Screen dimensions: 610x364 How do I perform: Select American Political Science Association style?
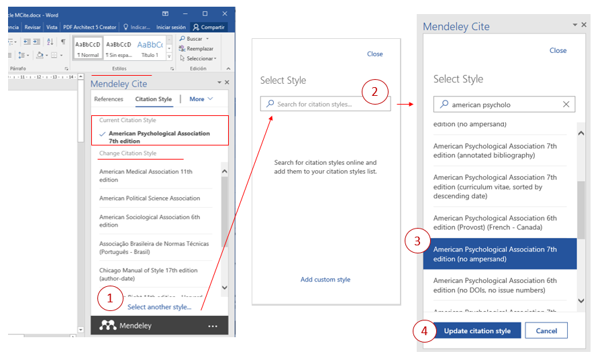click(x=156, y=198)
